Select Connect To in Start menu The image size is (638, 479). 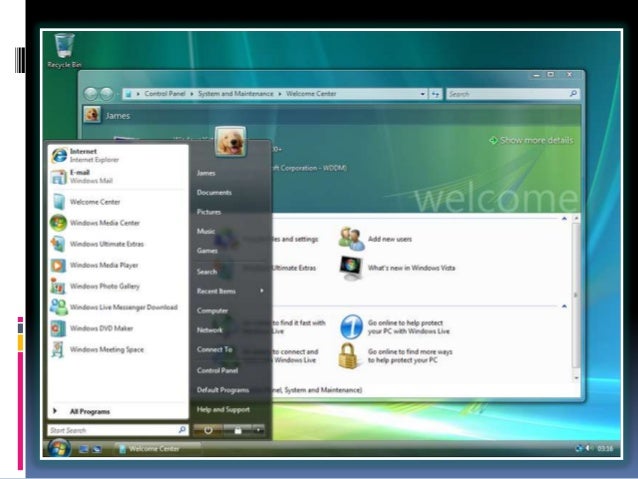pos(214,349)
